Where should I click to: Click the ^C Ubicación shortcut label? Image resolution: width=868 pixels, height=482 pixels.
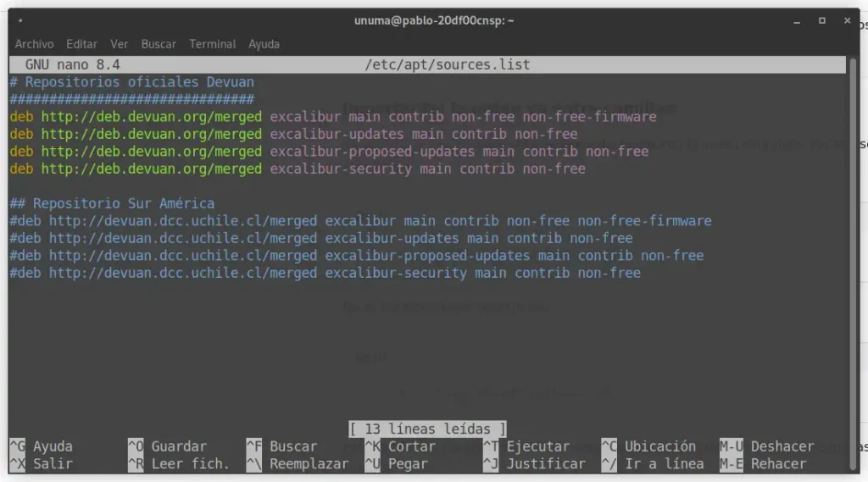pyautogui.click(x=648, y=446)
